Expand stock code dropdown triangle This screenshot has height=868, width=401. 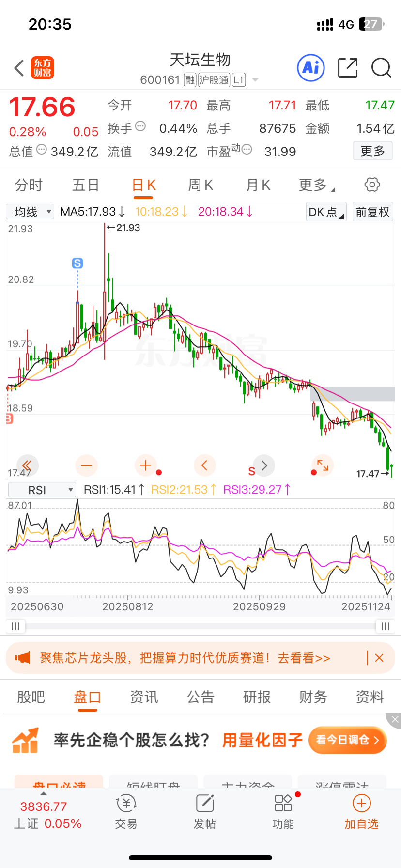coord(255,80)
